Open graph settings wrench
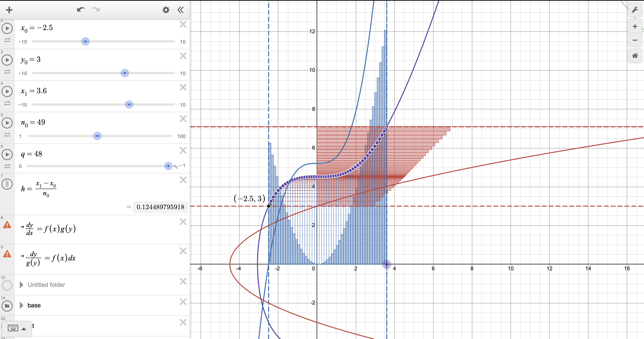Viewport: 644px width, 339px height. (635, 10)
